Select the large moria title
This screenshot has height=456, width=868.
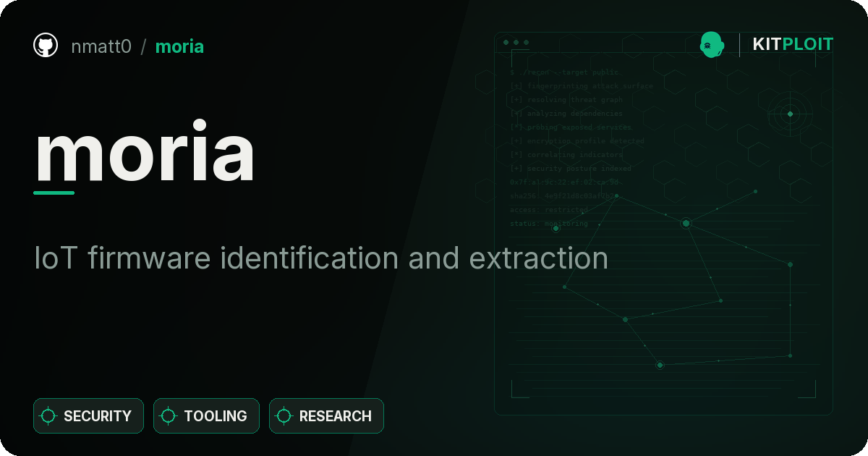tap(145, 151)
